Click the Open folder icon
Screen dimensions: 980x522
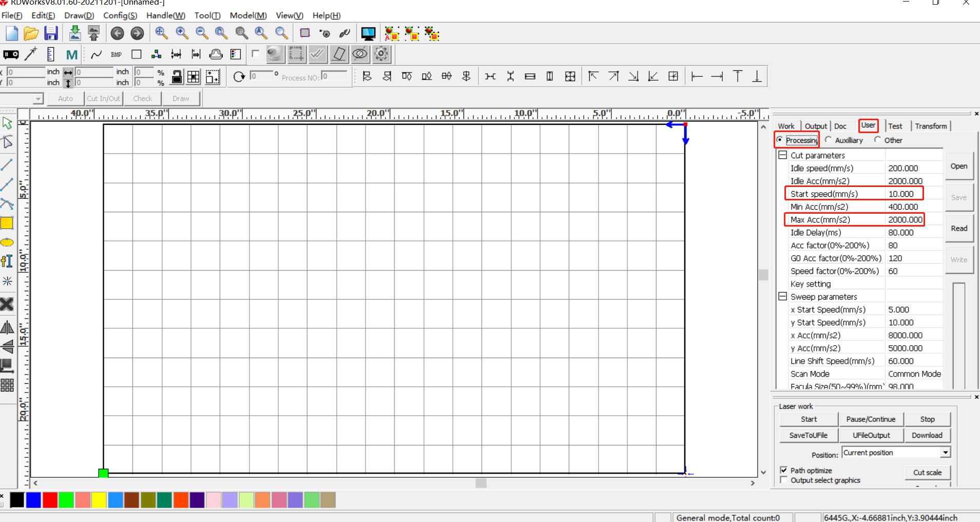click(31, 33)
